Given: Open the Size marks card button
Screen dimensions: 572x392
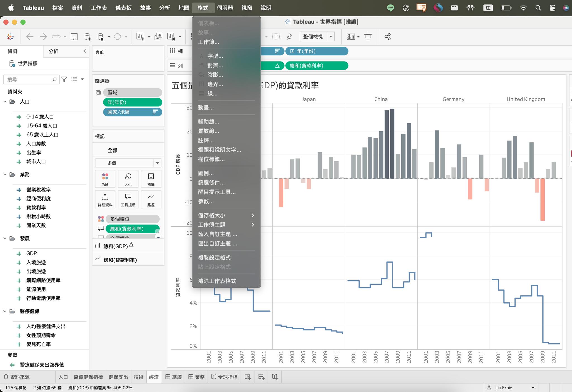Looking at the screenshot, I should 128,179.
